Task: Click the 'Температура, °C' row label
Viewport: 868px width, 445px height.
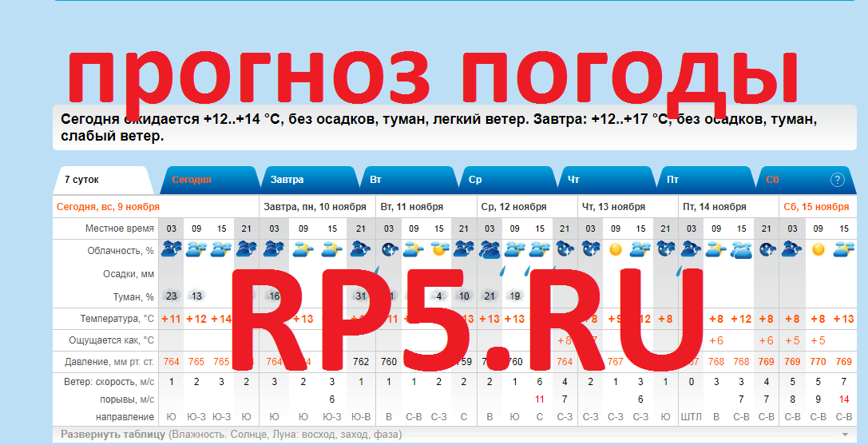Action: pyautogui.click(x=117, y=319)
